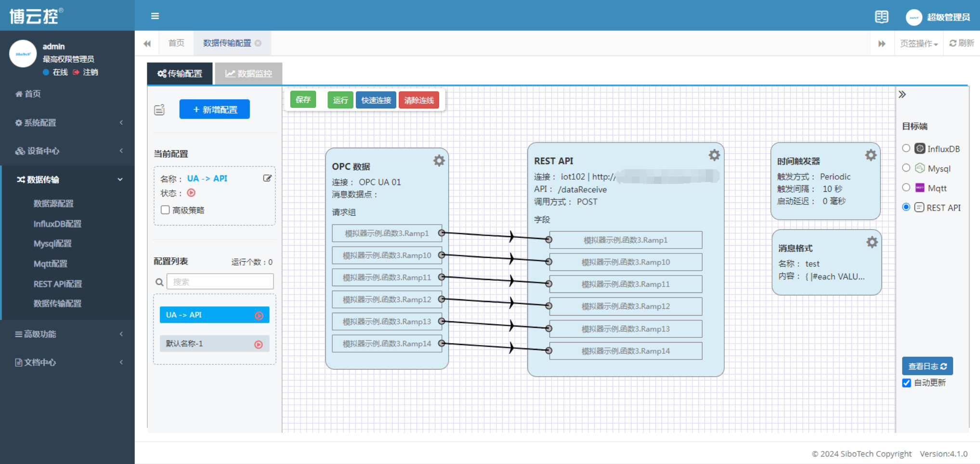Screen dimensions: 980x464
Task: Edit the UA -> API configuration name
Action: click(x=267, y=178)
